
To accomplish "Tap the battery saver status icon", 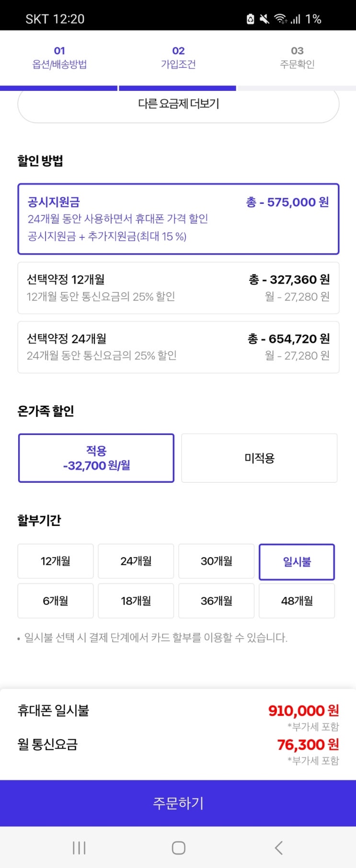I will 250,19.
